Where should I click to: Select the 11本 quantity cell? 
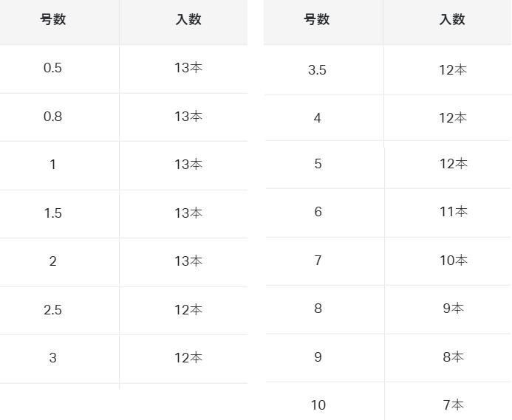pos(453,212)
